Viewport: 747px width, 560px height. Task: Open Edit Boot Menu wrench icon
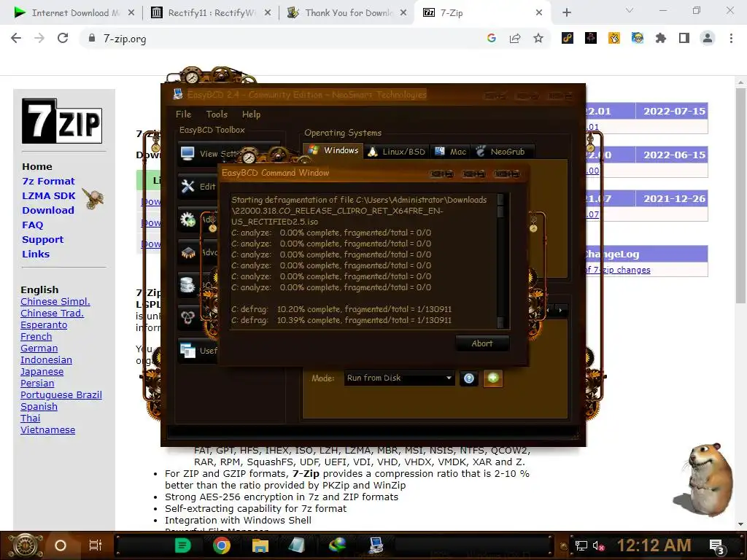[187, 186]
